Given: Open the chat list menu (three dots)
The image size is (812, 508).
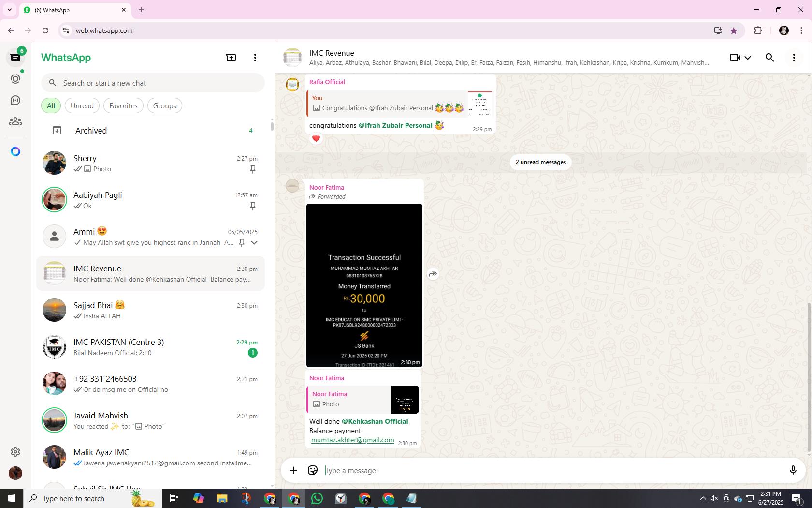Looking at the screenshot, I should click(x=255, y=58).
